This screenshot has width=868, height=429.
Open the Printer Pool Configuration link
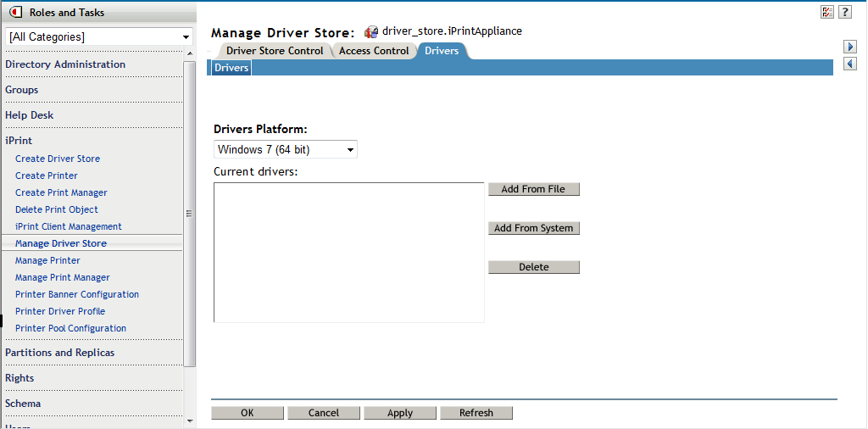(x=70, y=328)
